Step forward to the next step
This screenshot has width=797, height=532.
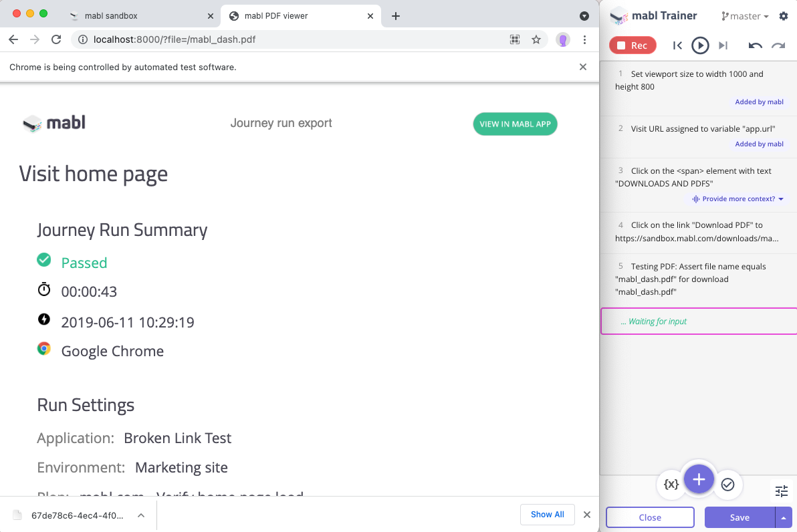coord(723,45)
